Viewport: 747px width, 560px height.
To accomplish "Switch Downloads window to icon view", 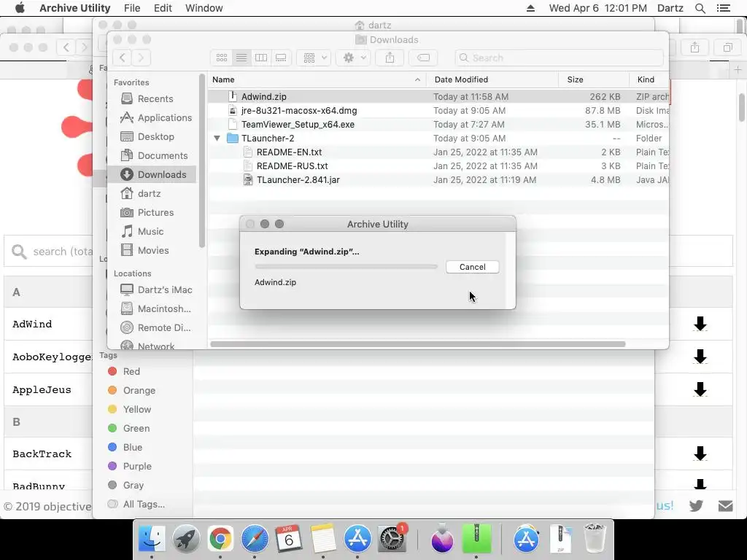I will pos(222,58).
